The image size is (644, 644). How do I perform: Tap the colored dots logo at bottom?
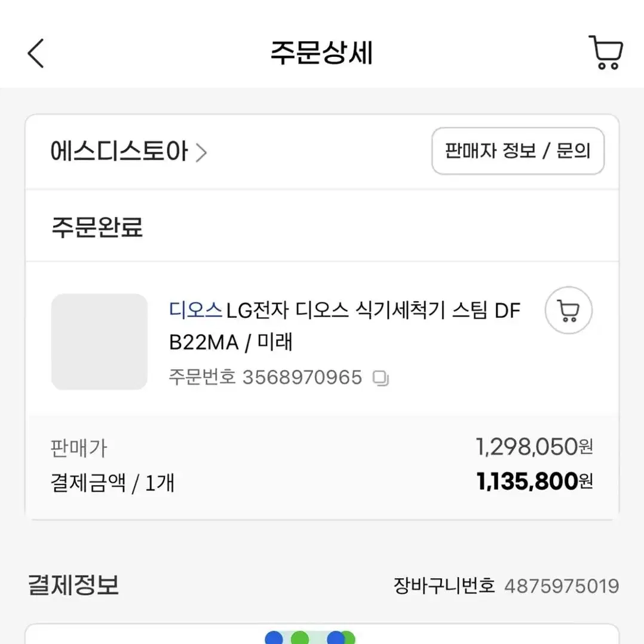click(x=310, y=637)
